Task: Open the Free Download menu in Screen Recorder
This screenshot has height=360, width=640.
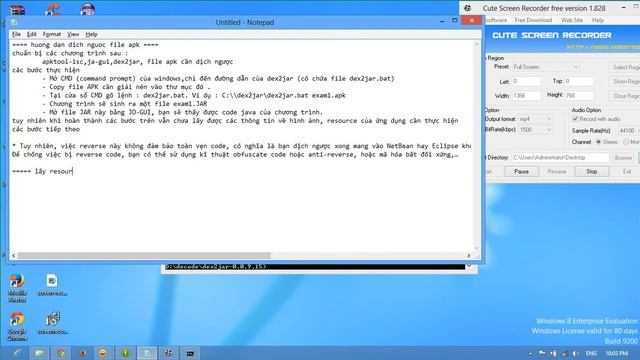Action: coord(533,20)
